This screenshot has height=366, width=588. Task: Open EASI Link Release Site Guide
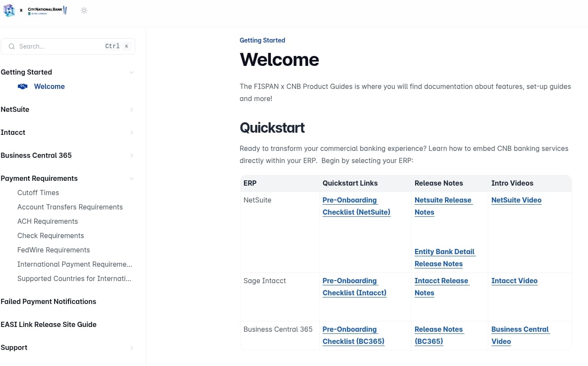tap(49, 324)
